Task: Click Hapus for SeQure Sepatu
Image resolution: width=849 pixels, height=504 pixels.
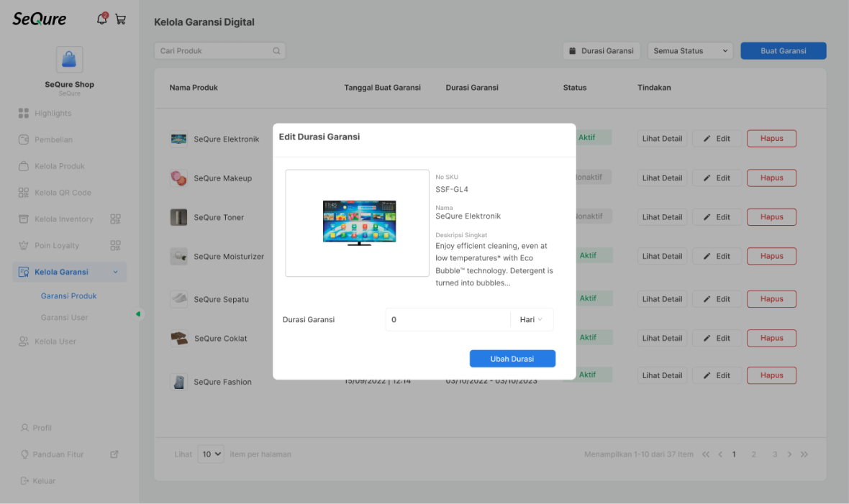Action: click(x=771, y=299)
